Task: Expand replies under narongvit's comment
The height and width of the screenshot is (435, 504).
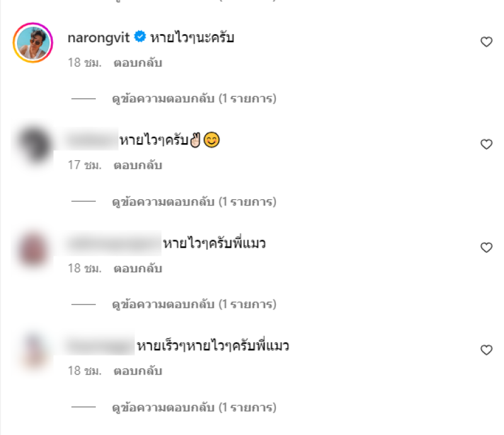Action: (194, 98)
